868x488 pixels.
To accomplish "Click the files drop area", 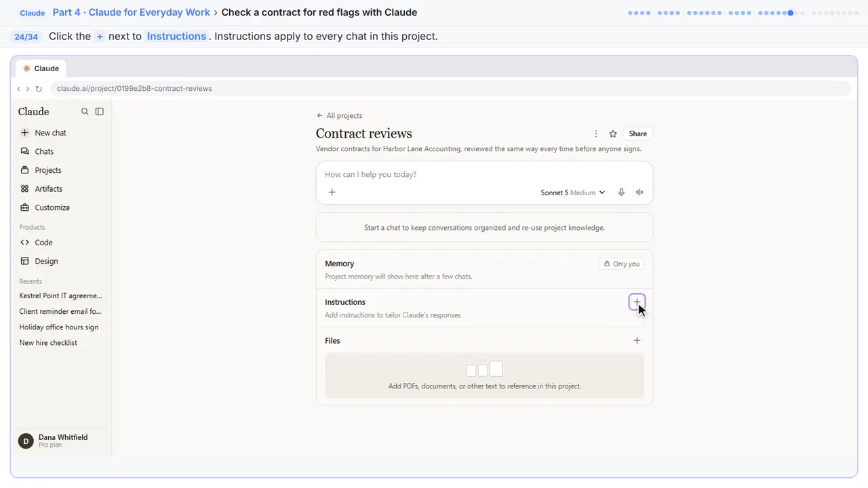I will (x=484, y=376).
